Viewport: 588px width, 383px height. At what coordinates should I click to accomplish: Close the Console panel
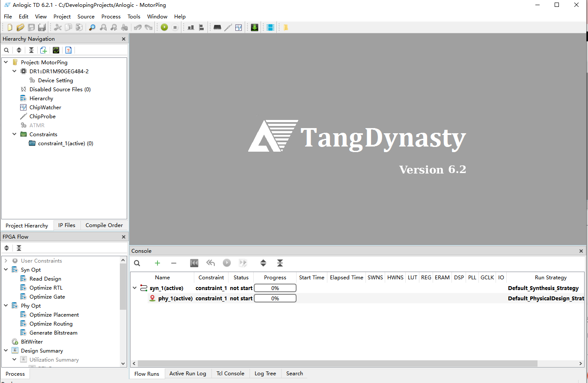(581, 251)
